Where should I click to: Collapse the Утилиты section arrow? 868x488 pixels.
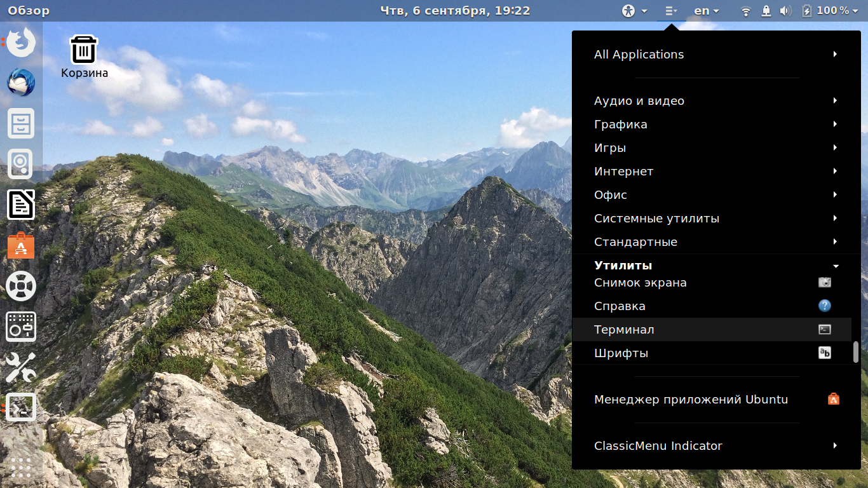[836, 266]
